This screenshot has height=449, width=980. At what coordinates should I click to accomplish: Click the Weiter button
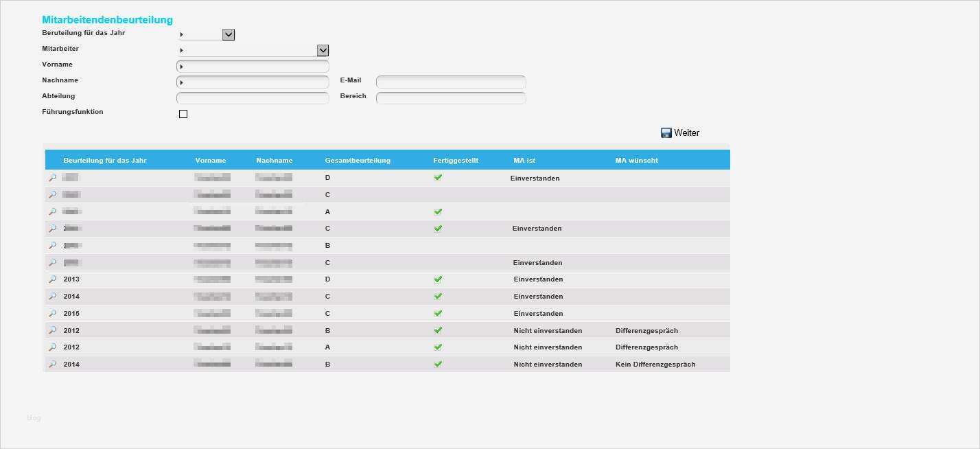point(680,133)
